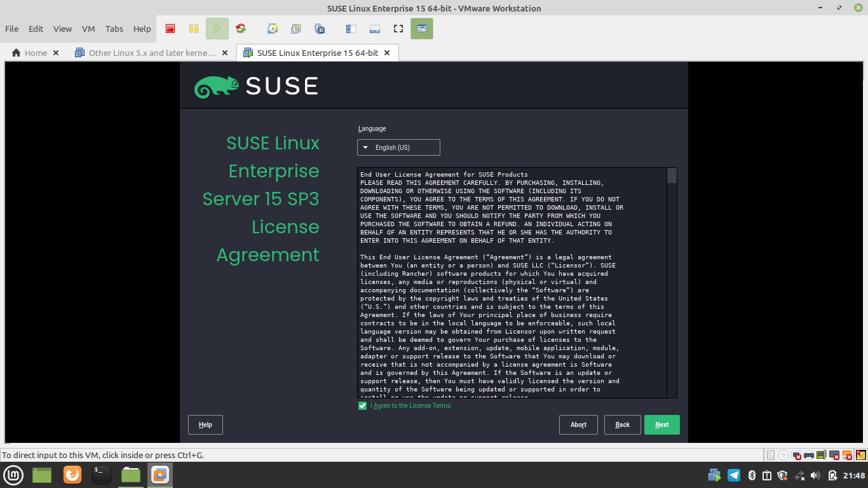Enter full screen mode icon
Screen dimensions: 868x488
[x=398, y=29]
